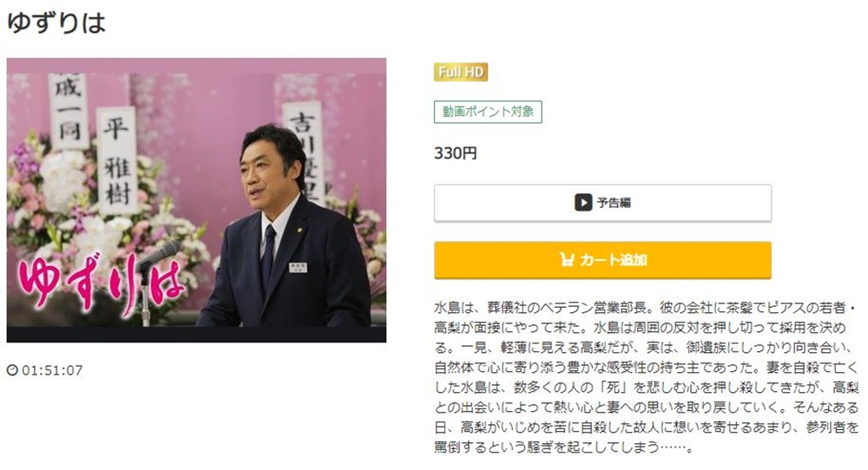Click the 予告編 label text
868x470 pixels.
point(614,203)
